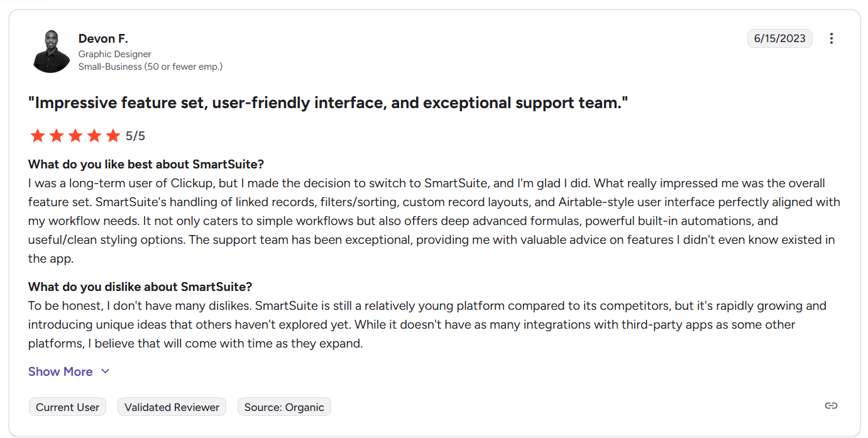Click the second red rating star
This screenshot has height=438, width=868.
point(57,136)
